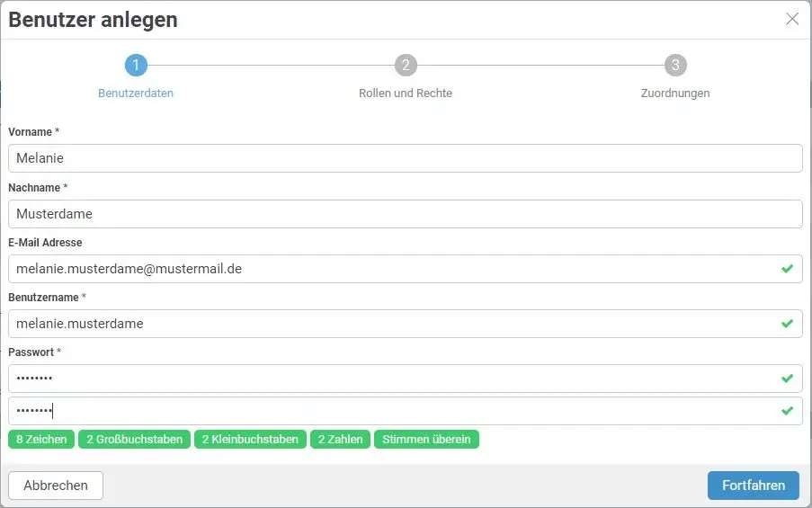Open the Benutzerdaten step label
812x508 pixels.
[x=136, y=94]
